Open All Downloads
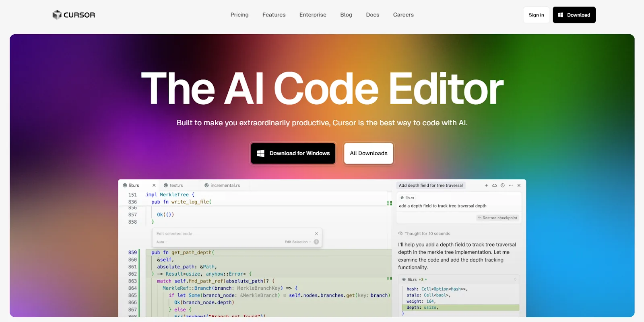The height and width of the screenshot is (322, 644). [369, 153]
